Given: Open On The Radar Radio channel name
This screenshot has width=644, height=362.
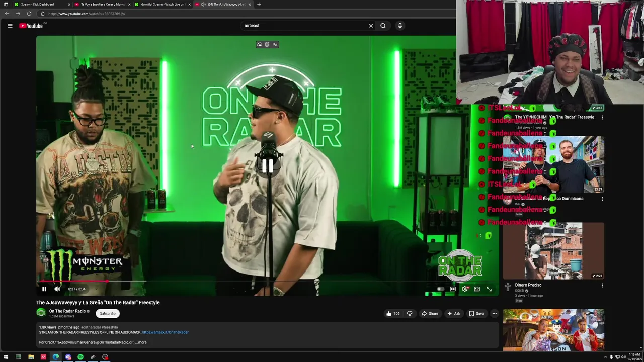Looking at the screenshot, I should coord(67,311).
